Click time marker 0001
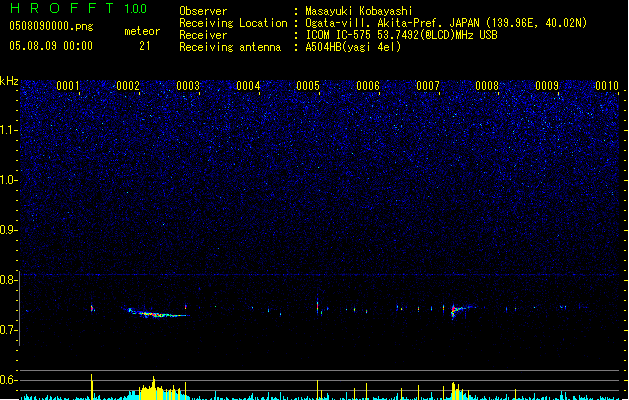 tap(68, 86)
